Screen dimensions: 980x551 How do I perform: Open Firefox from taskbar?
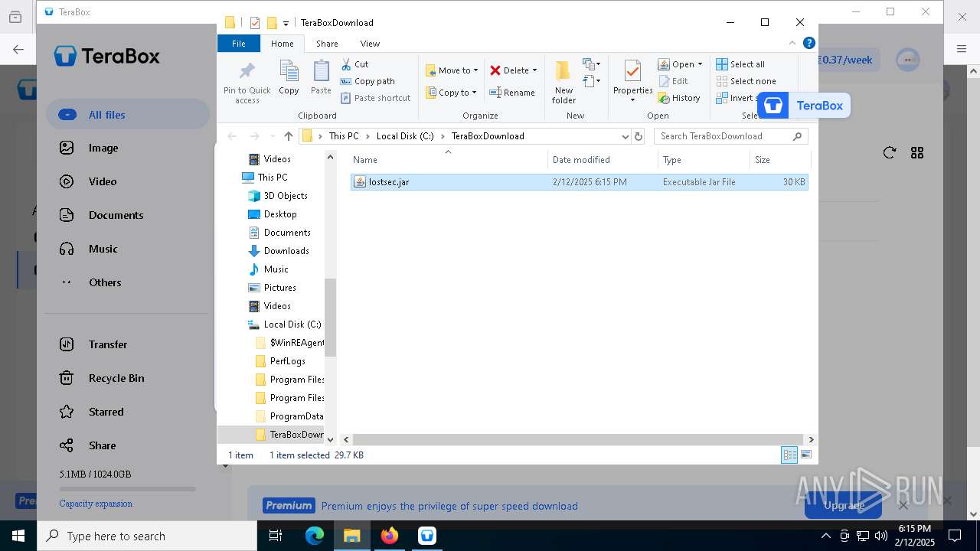(x=390, y=536)
